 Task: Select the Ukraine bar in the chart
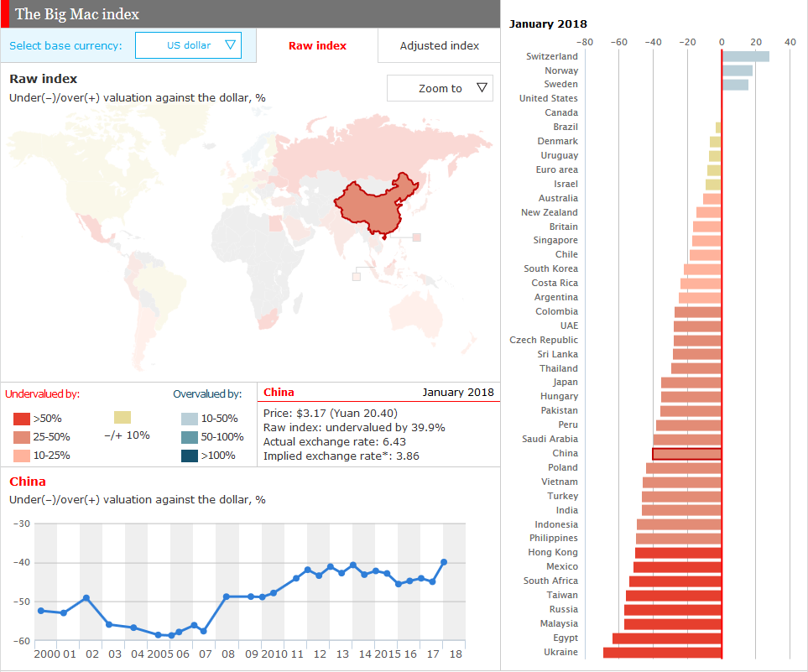(x=662, y=653)
